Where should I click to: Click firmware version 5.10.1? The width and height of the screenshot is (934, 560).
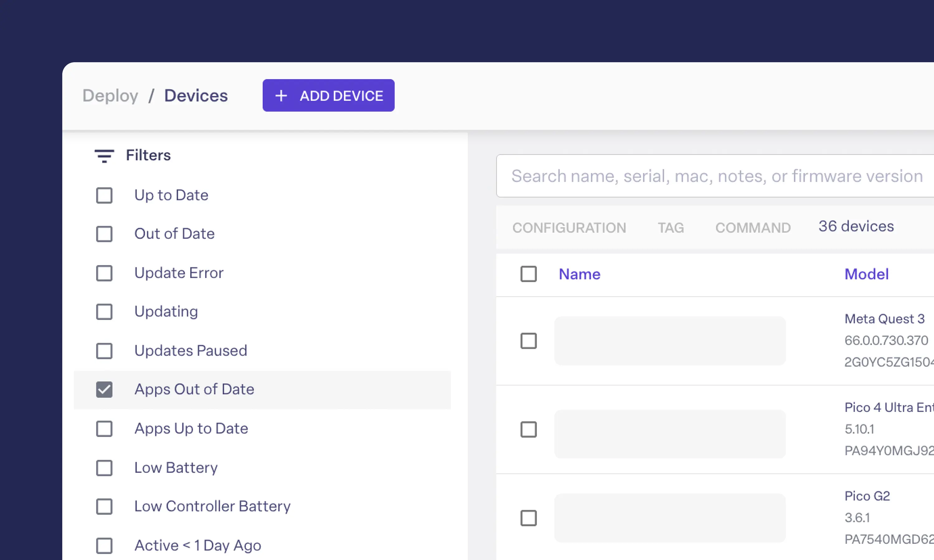point(859,429)
